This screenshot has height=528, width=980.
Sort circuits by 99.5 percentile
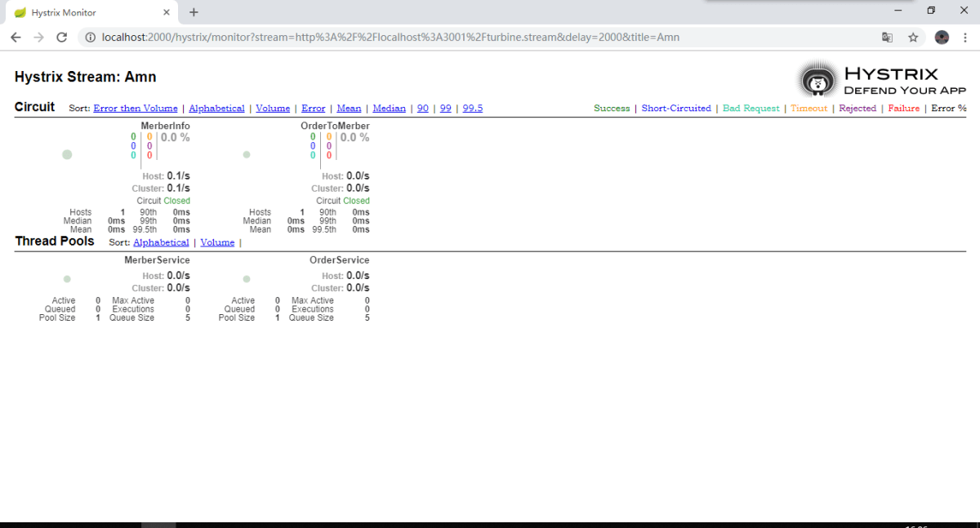pyautogui.click(x=473, y=108)
